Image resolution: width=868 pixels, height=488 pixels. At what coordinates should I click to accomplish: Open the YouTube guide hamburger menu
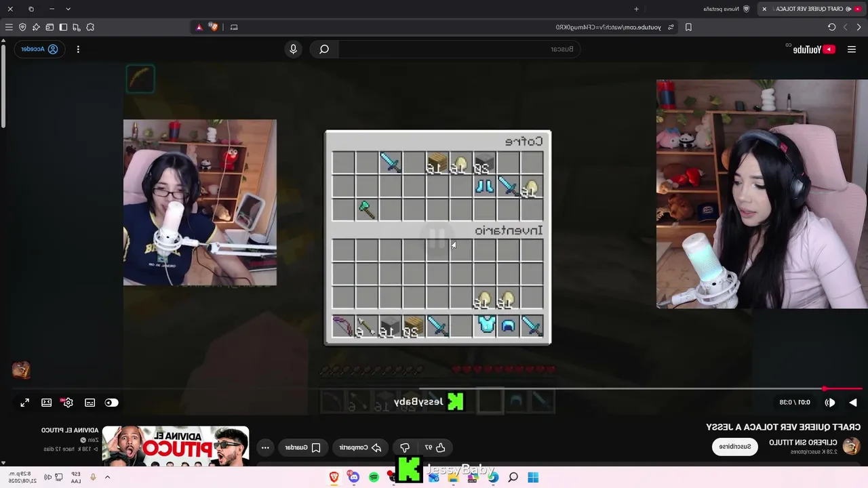pyautogui.click(x=852, y=49)
